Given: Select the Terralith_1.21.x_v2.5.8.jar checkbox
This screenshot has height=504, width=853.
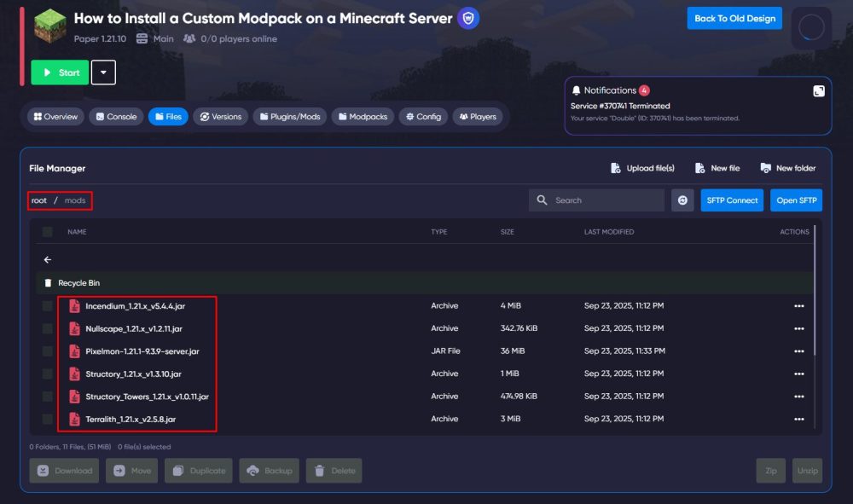Looking at the screenshot, I should point(48,420).
